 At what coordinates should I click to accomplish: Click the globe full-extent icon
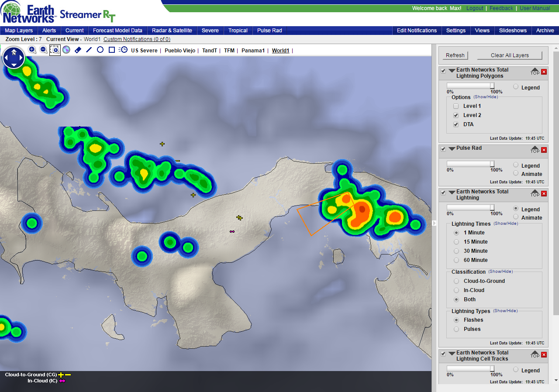point(66,50)
